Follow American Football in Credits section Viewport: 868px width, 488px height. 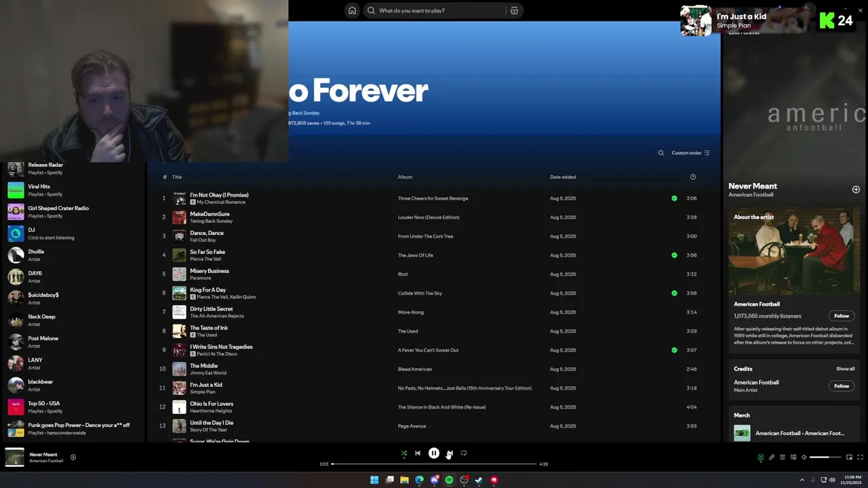pos(842,386)
